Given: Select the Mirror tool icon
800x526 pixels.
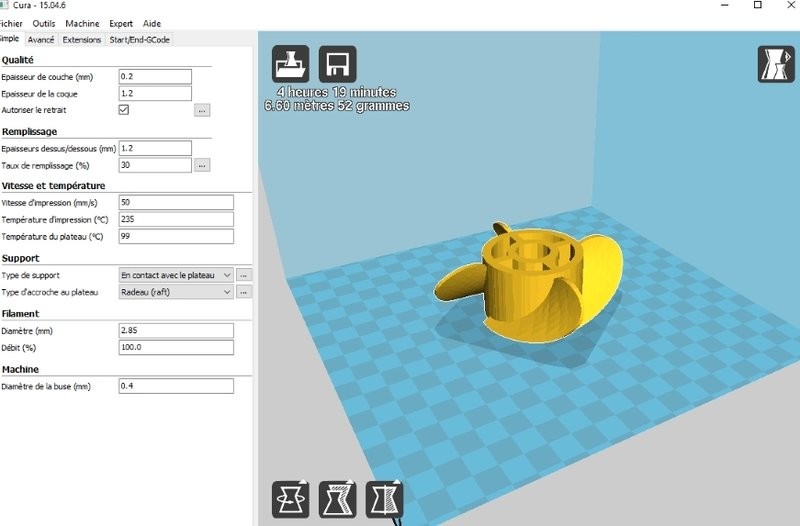Looking at the screenshot, I should coord(383,499).
